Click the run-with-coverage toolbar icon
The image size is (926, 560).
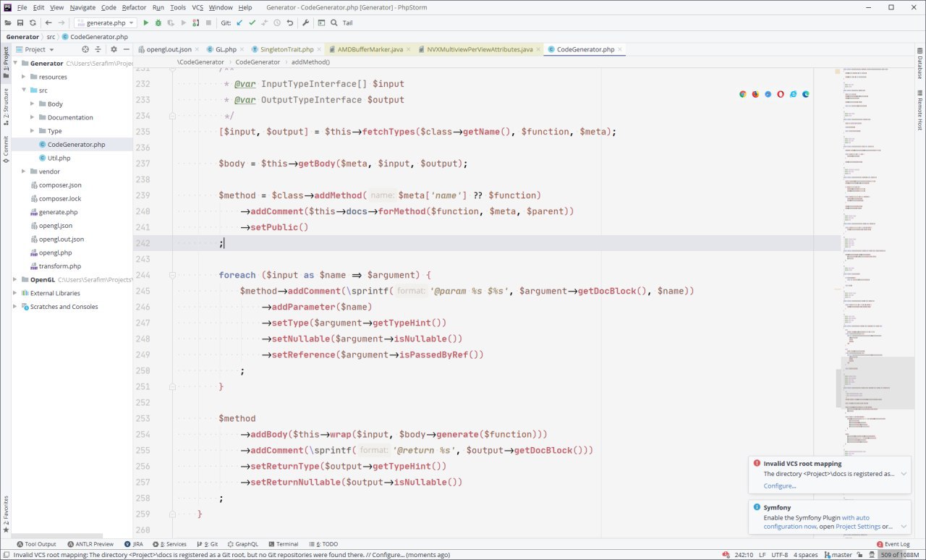coord(171,22)
